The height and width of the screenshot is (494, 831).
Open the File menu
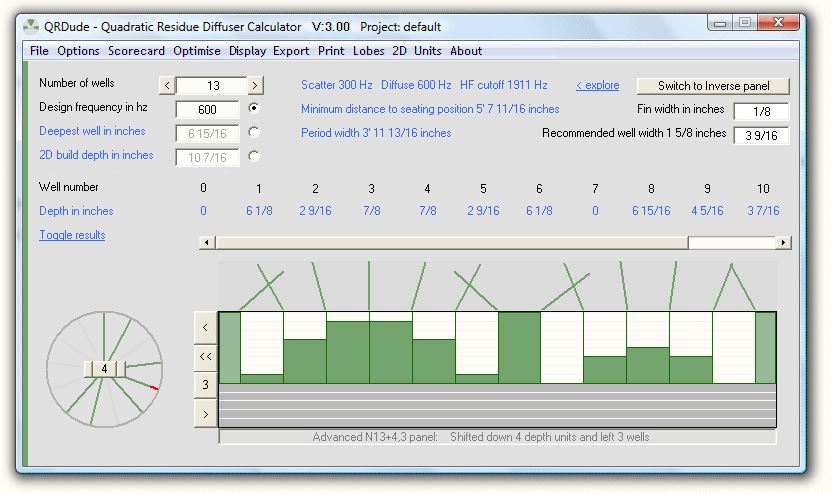click(39, 51)
